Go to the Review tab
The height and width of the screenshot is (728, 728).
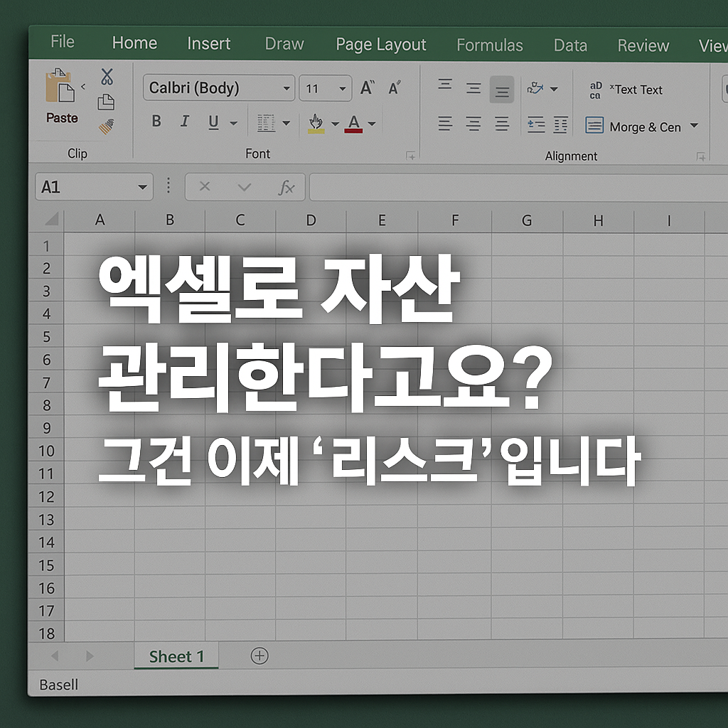[643, 46]
